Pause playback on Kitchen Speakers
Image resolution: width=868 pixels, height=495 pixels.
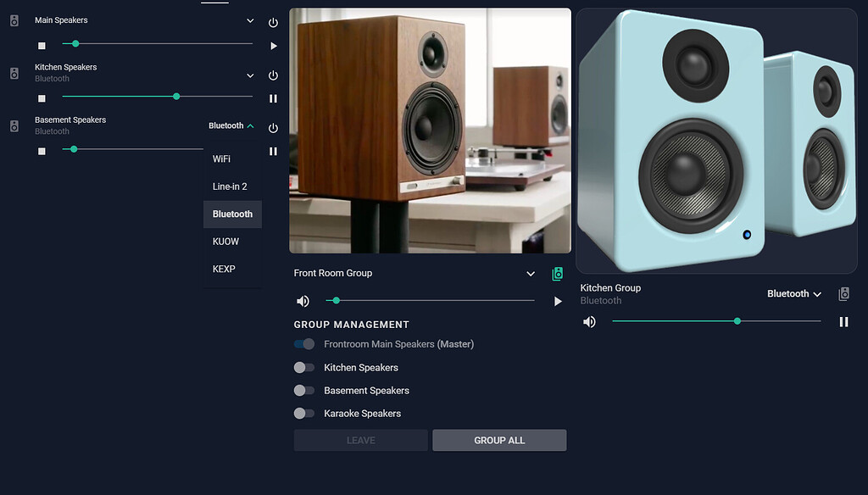[273, 97]
